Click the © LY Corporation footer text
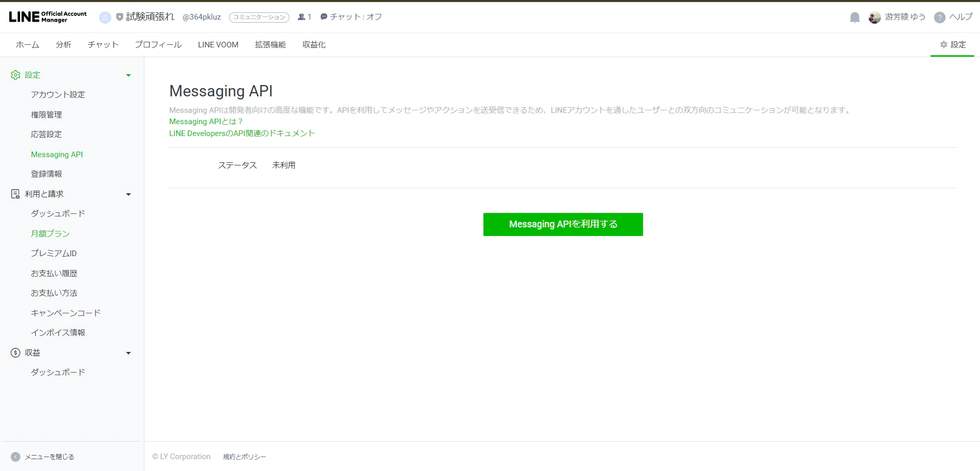Viewport: 980px width, 471px height. [x=182, y=457]
